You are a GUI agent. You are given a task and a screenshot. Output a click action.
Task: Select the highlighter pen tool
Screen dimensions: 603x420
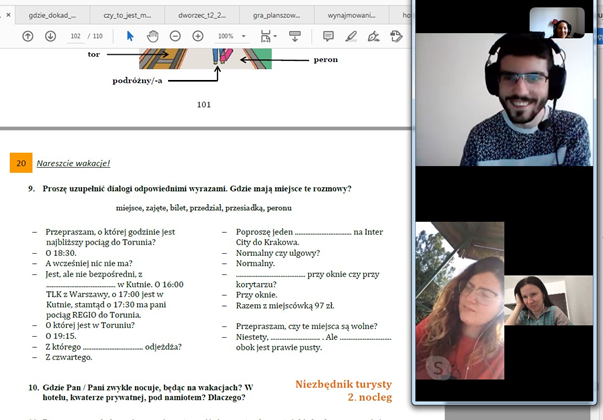(351, 36)
